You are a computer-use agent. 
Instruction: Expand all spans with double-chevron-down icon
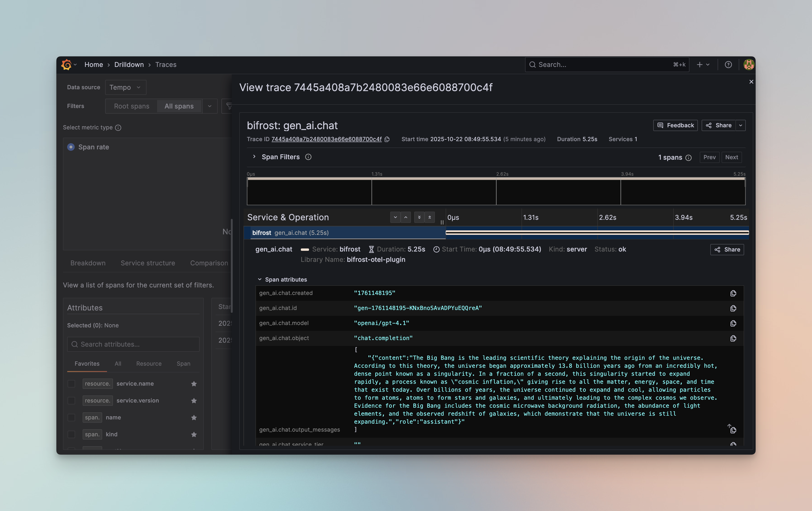(x=419, y=217)
